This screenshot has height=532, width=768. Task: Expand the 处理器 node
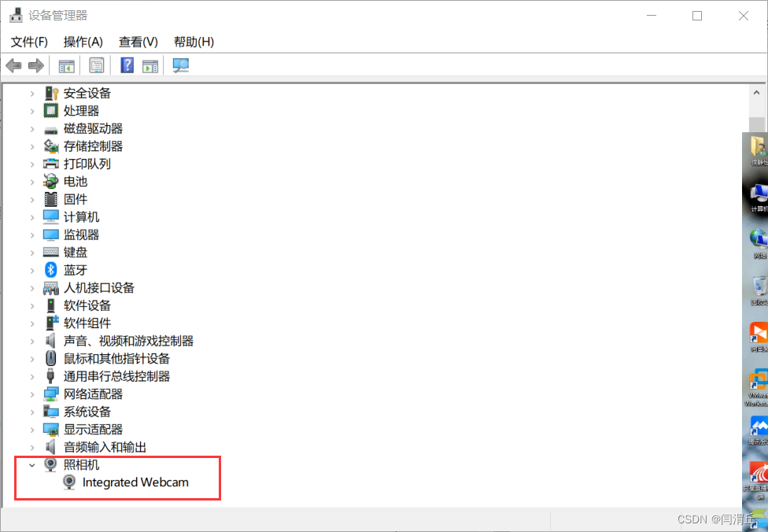pos(32,111)
